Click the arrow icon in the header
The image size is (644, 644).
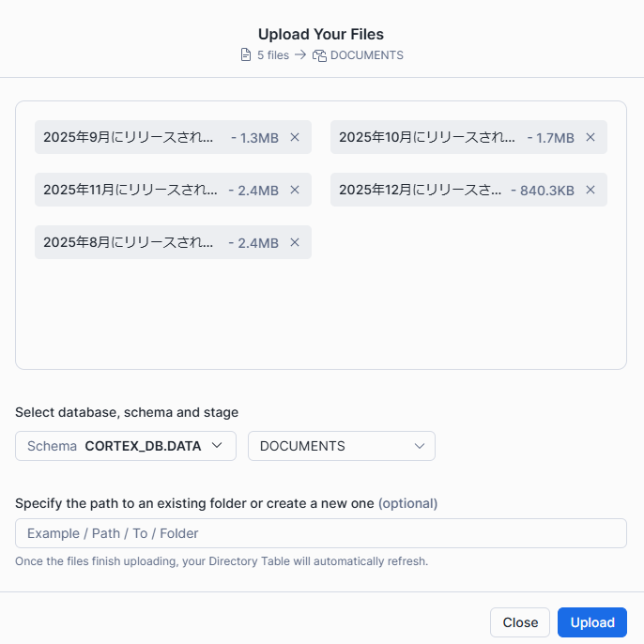[x=300, y=55]
